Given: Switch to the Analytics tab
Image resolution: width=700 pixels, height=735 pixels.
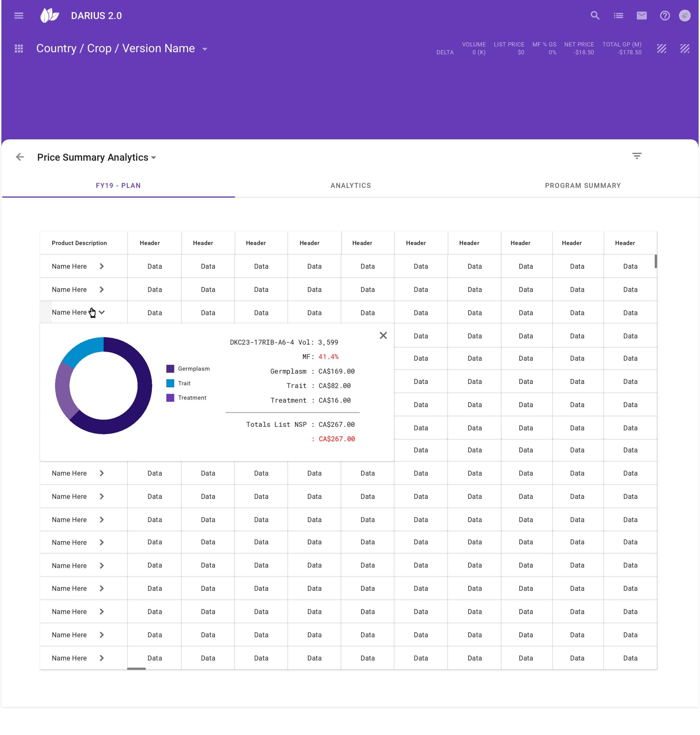Looking at the screenshot, I should (350, 186).
